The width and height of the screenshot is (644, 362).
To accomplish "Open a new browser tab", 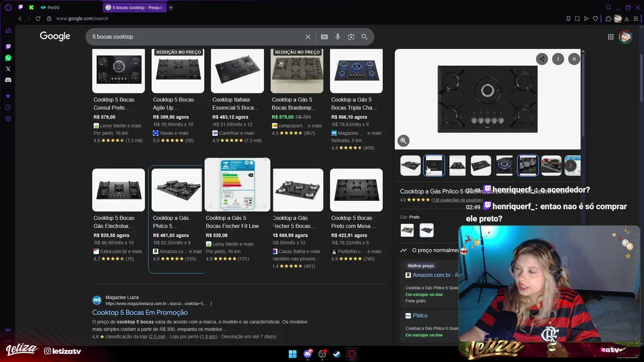I will pyautogui.click(x=171, y=8).
